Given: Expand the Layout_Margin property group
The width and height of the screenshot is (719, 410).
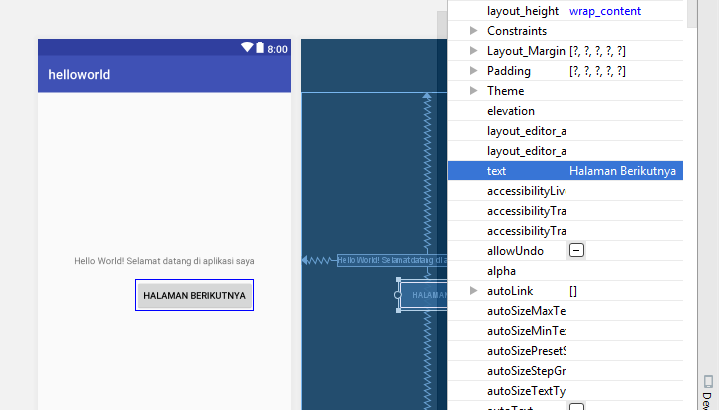Looking at the screenshot, I should coord(474,51).
